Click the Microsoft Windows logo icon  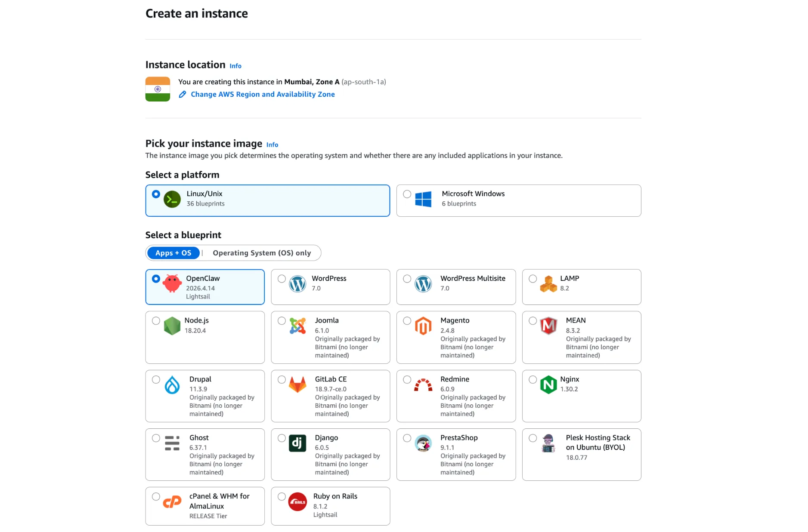click(x=423, y=199)
